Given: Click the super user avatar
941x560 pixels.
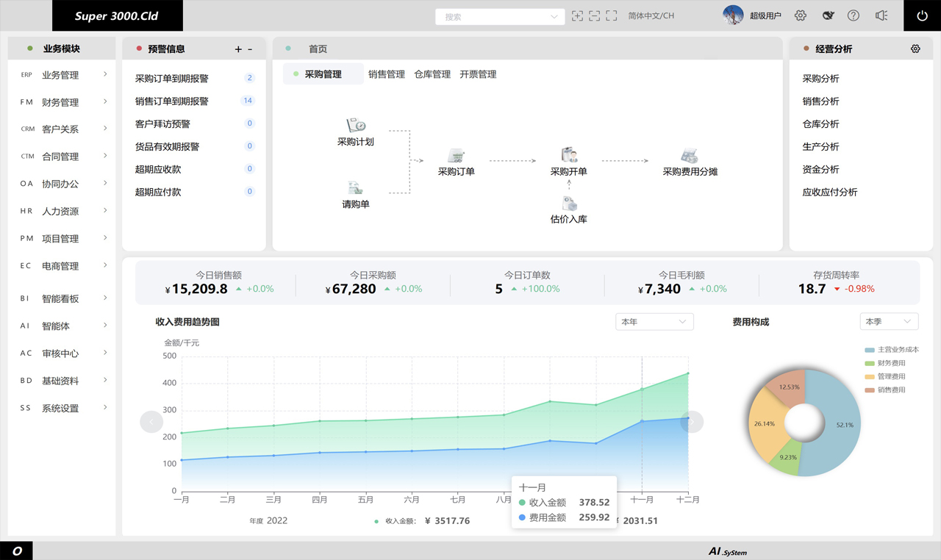Looking at the screenshot, I should pyautogui.click(x=733, y=15).
